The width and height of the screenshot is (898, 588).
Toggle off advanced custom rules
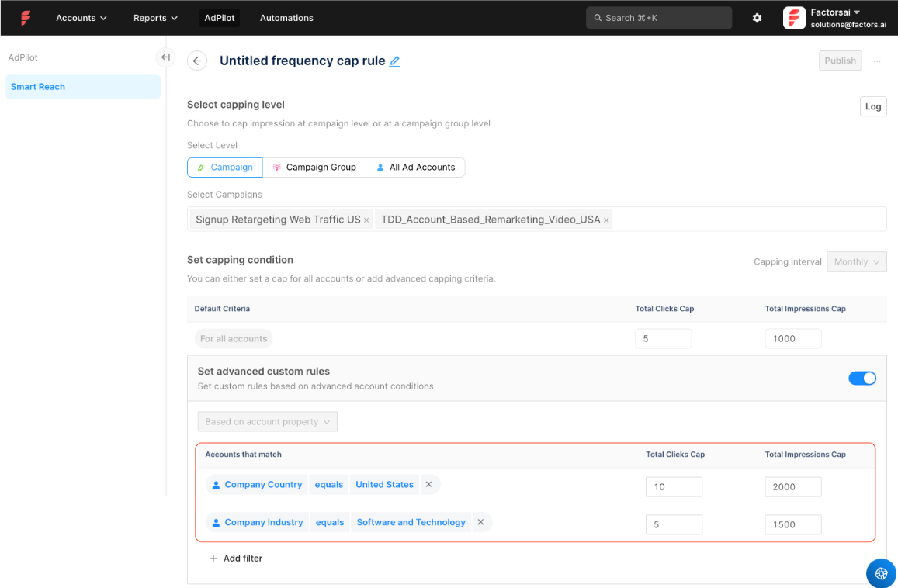(x=862, y=379)
